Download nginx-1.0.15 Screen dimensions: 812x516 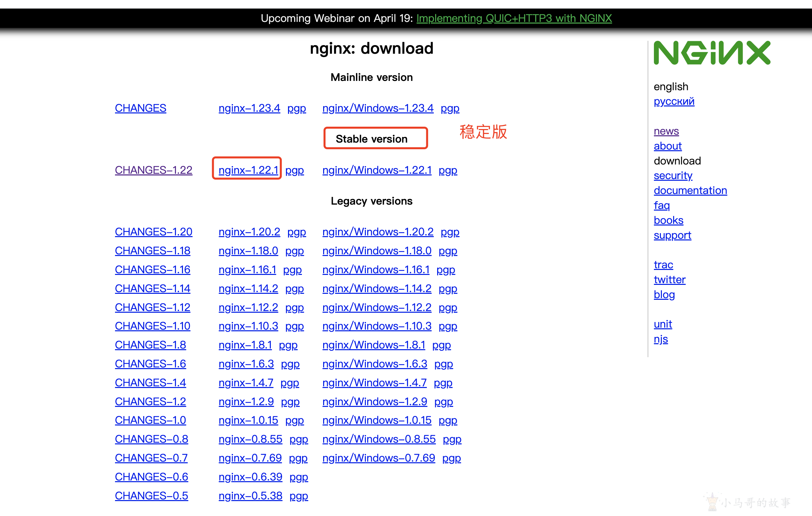(248, 420)
